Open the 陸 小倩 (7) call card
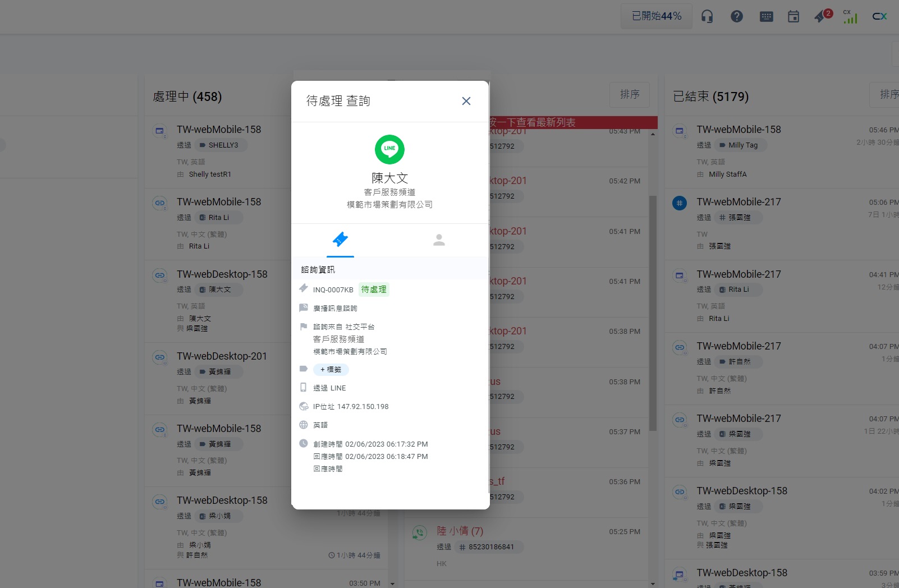The width and height of the screenshot is (899, 588). tap(526, 548)
